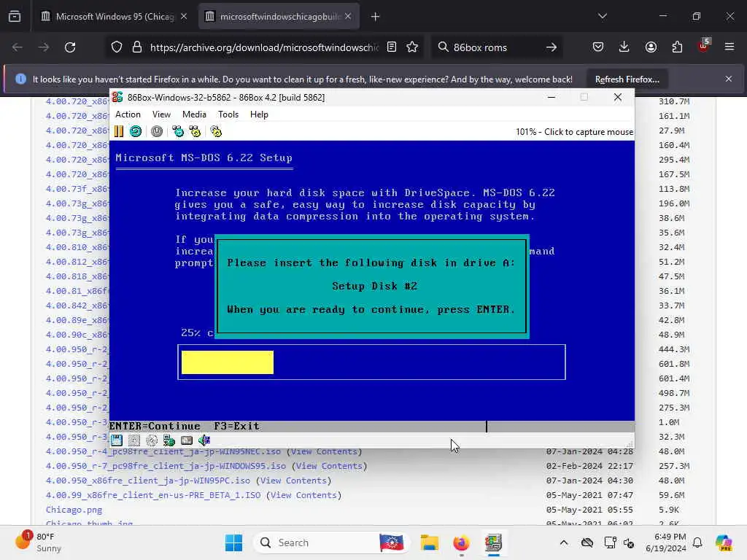Click the floppy disk status bar icon
The height and width of the screenshot is (560, 747).
117,440
